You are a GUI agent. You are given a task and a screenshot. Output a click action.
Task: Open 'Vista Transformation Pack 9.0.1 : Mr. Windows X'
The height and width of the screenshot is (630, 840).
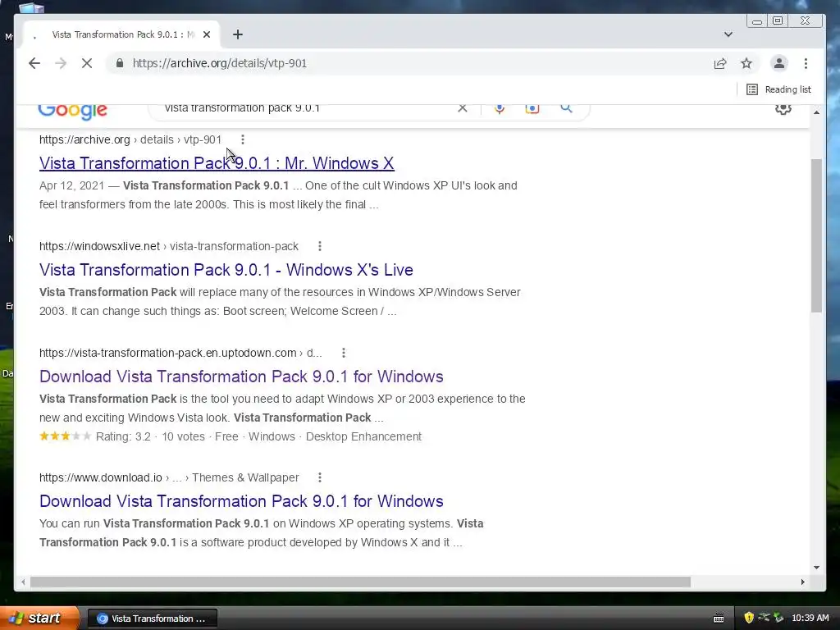click(217, 163)
